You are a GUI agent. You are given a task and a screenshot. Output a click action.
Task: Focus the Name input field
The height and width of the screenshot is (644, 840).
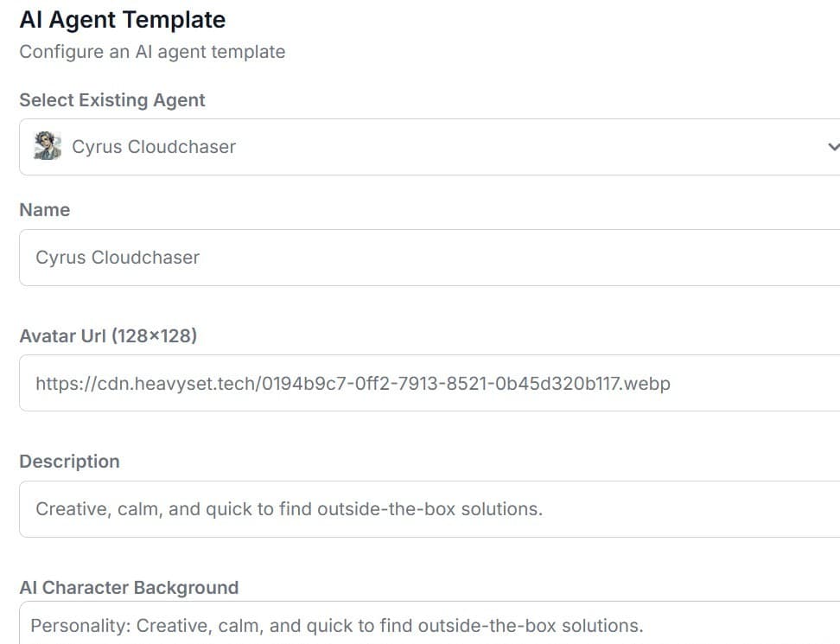[x=430, y=258]
